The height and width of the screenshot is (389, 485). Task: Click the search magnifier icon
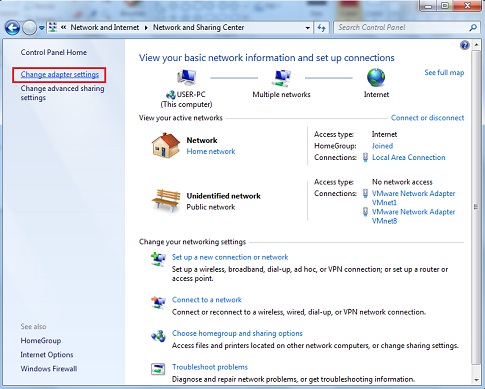pos(473,28)
